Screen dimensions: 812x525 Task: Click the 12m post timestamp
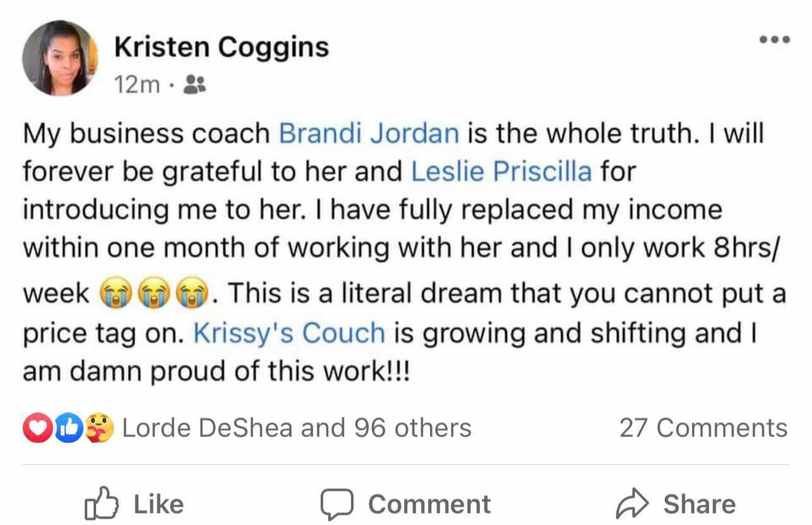click(x=137, y=85)
